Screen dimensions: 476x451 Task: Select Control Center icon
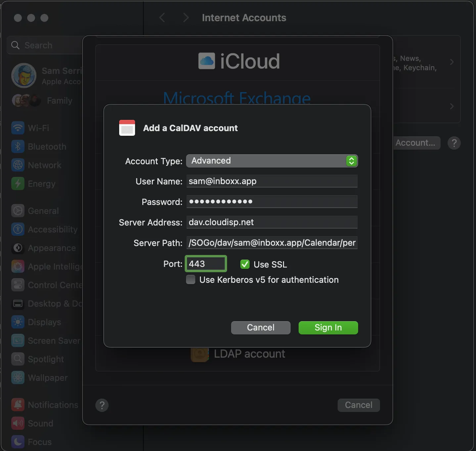[x=18, y=285]
